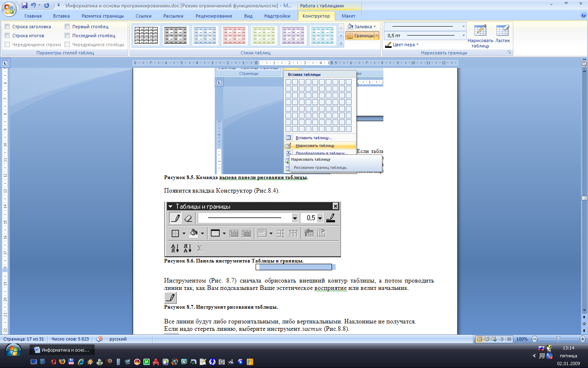Activate Word taskbar button Информатика и осно…
588x368 pixels.
pyautogui.click(x=62, y=350)
